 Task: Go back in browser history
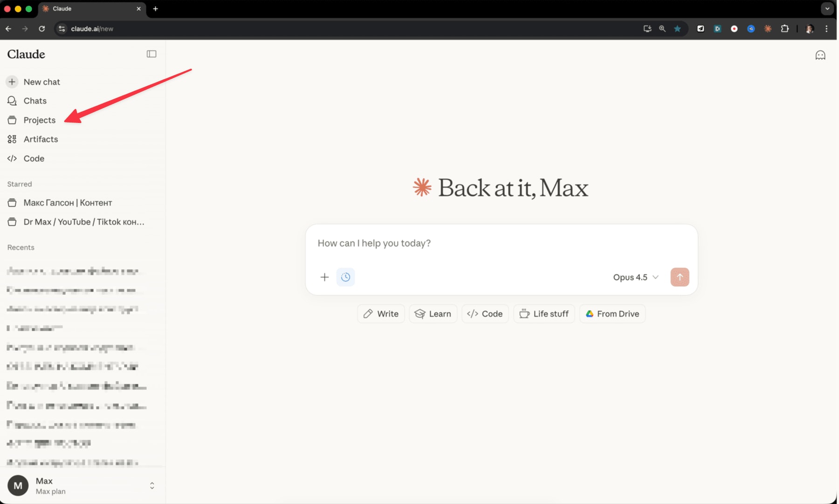click(8, 29)
